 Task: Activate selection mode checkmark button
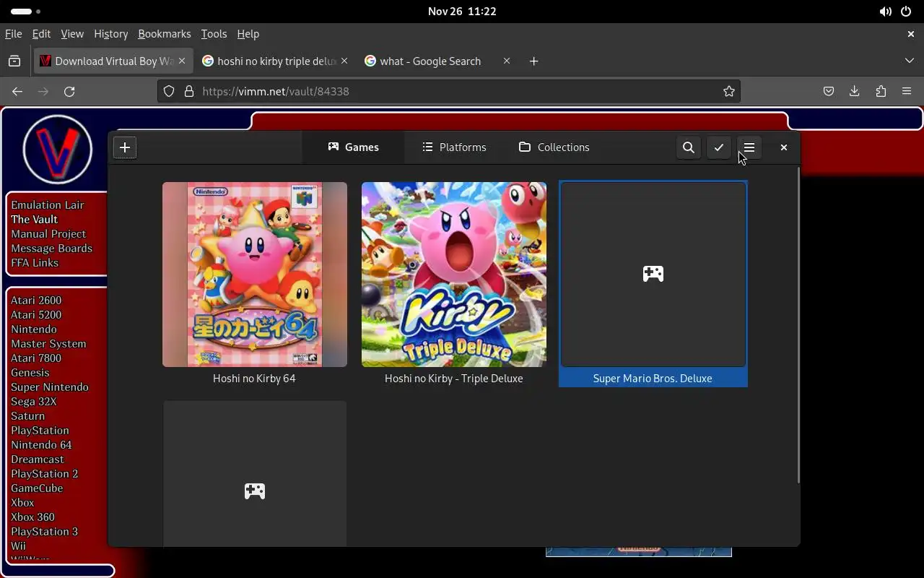pyautogui.click(x=719, y=147)
